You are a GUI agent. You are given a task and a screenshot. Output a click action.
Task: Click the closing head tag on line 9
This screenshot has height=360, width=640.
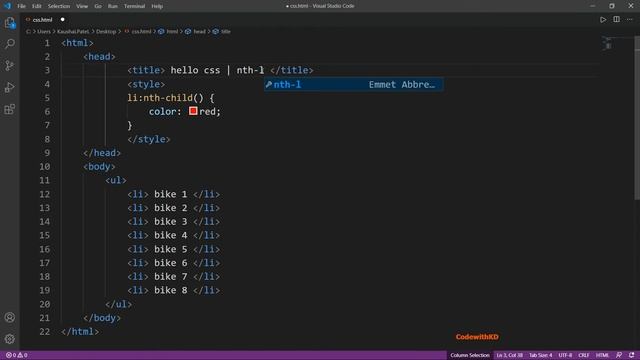tap(102, 153)
